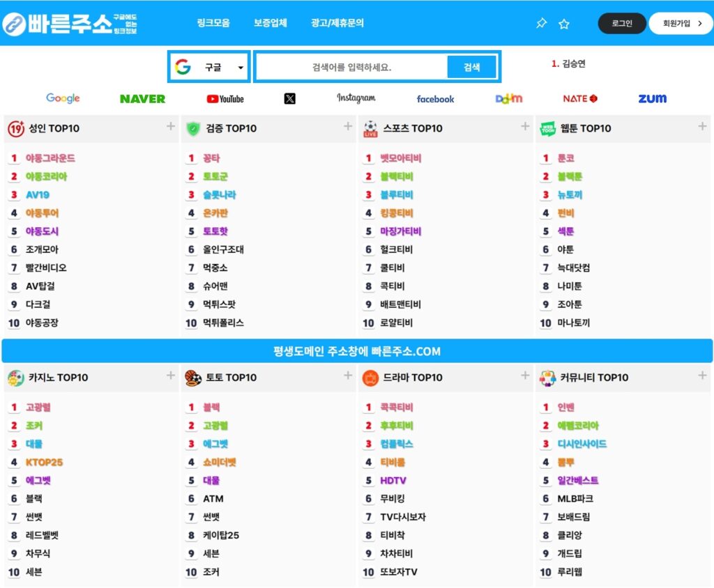Open the NAVER logo shortcut
The width and height of the screenshot is (714, 588).
142,99
